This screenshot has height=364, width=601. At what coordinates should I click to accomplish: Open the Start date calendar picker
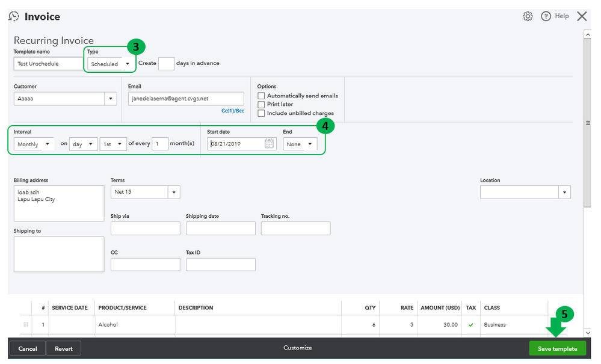(269, 144)
